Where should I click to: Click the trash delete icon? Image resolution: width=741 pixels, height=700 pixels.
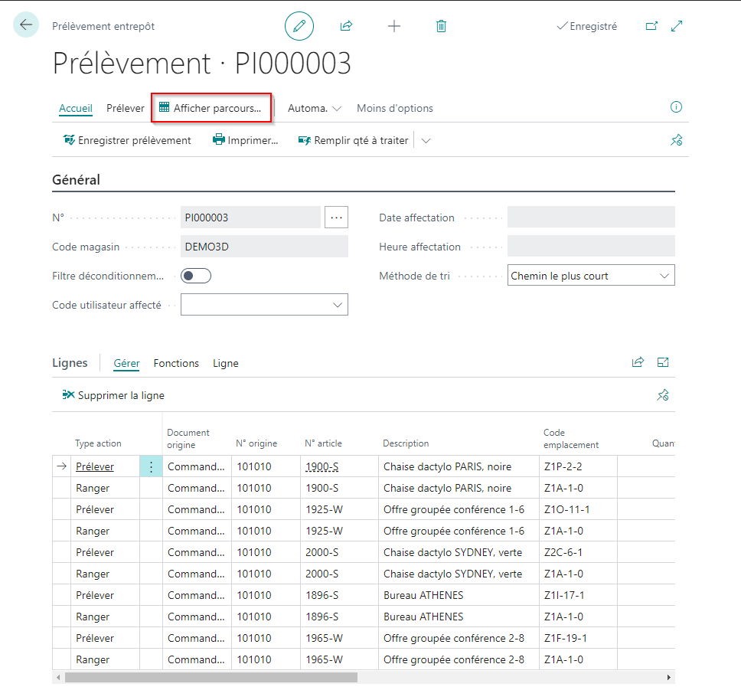point(441,26)
